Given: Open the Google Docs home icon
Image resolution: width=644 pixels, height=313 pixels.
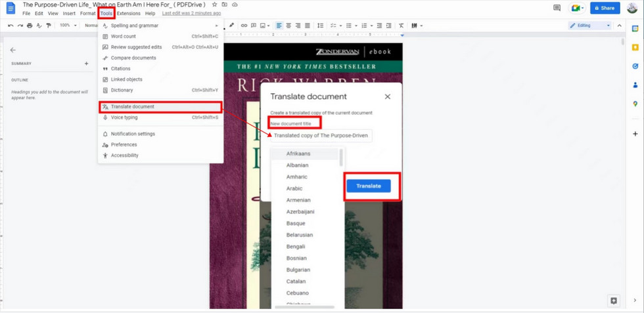Looking at the screenshot, I should click(x=11, y=9).
